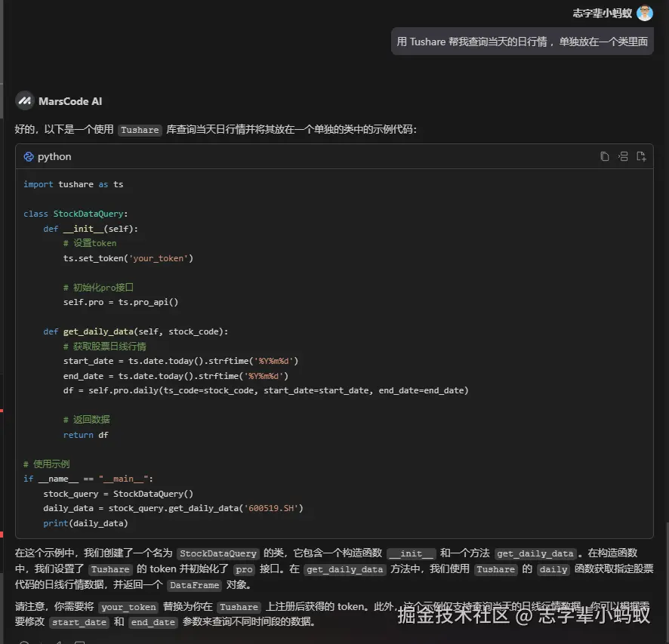Click Tushare chip before '上注册后获得的'

(239, 607)
